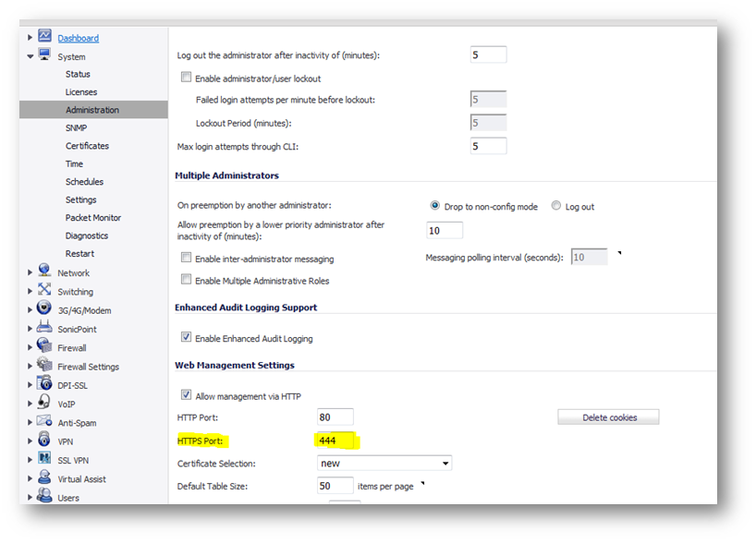Image resolution: width=756 pixels, height=543 pixels.
Task: Click the 3G/4G/Modem icon
Action: tap(44, 308)
